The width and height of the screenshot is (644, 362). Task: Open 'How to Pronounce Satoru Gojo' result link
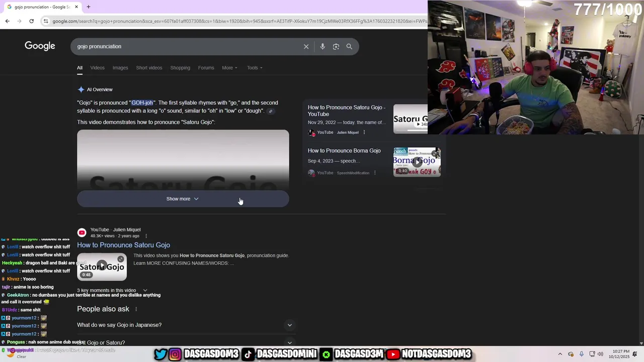[123, 245]
